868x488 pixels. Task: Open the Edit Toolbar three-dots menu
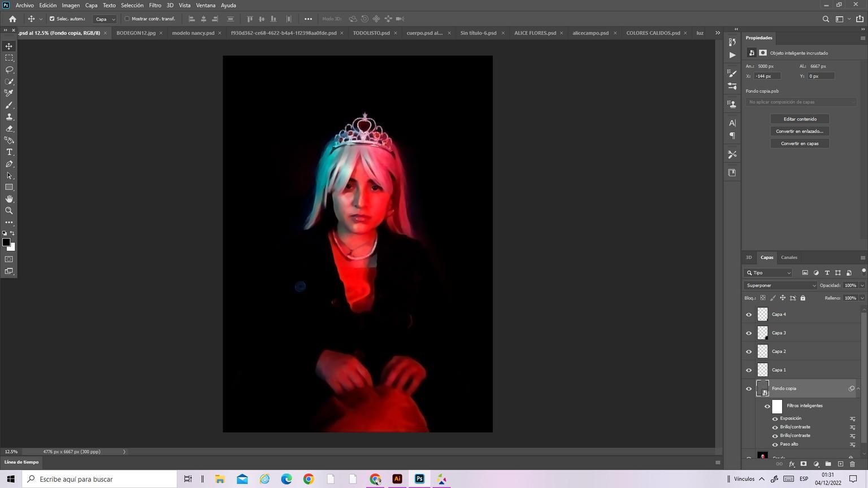pos(9,223)
